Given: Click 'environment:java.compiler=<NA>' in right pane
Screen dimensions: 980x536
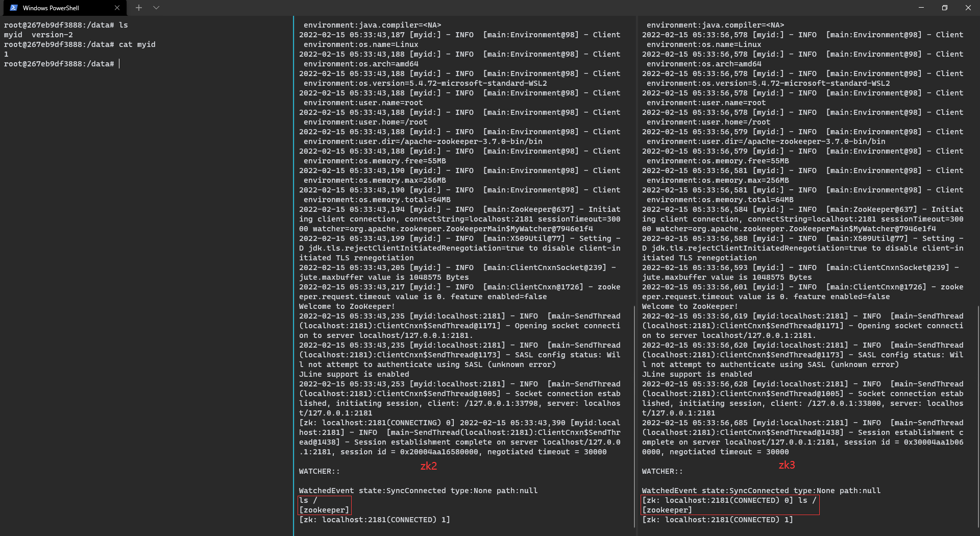Looking at the screenshot, I should 716,25.
